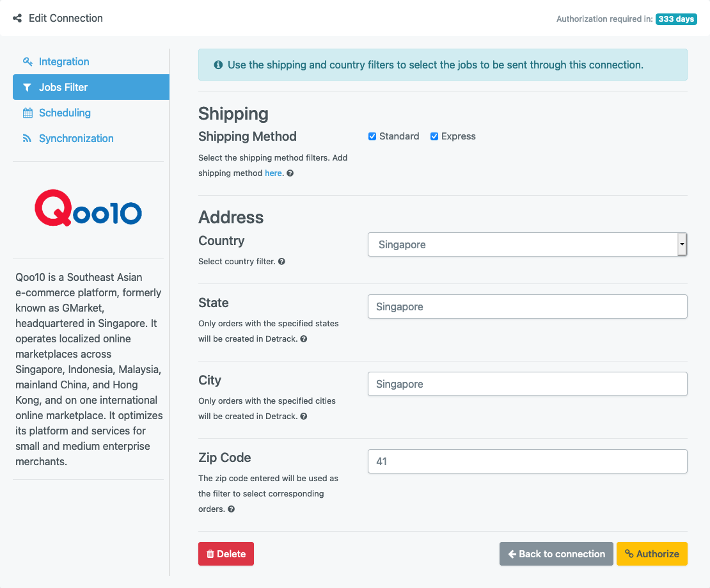Screen dimensions: 710x588
Task: Open the Country dropdown showing Singapore
Action: click(527, 244)
